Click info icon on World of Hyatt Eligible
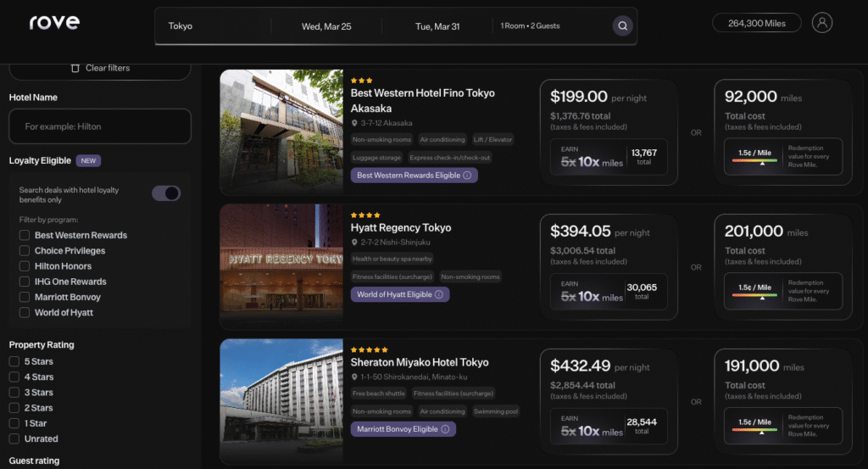The width and height of the screenshot is (868, 469). 439,295
